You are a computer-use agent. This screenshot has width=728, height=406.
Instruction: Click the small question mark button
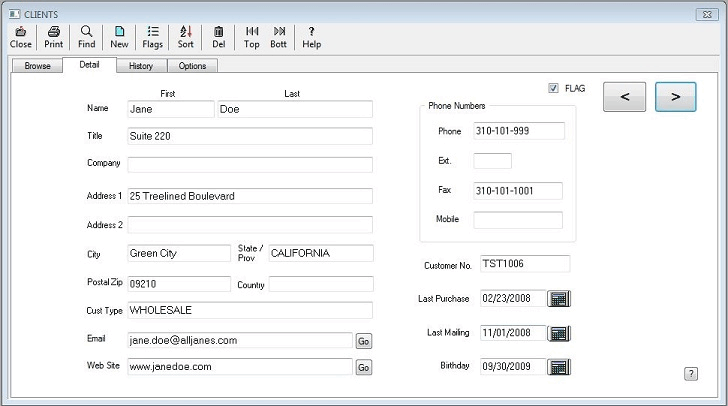pos(690,374)
